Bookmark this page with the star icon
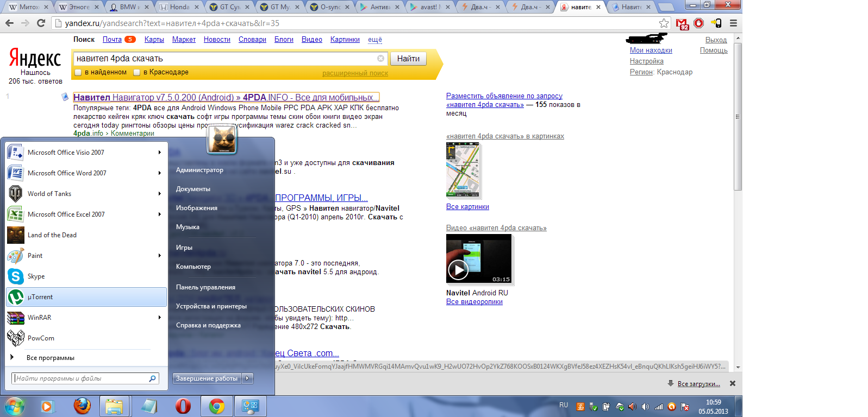The width and height of the screenshot is (868, 417). [664, 23]
